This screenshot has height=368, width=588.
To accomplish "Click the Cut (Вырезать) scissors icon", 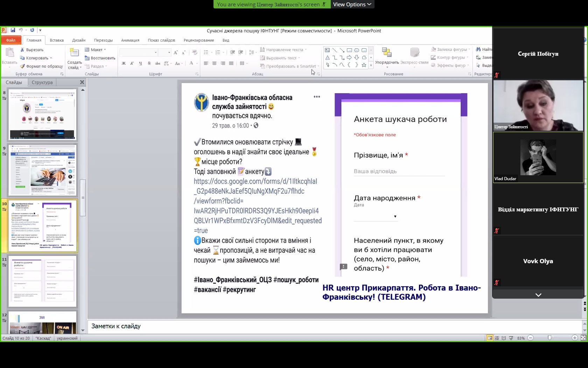I will [22, 50].
